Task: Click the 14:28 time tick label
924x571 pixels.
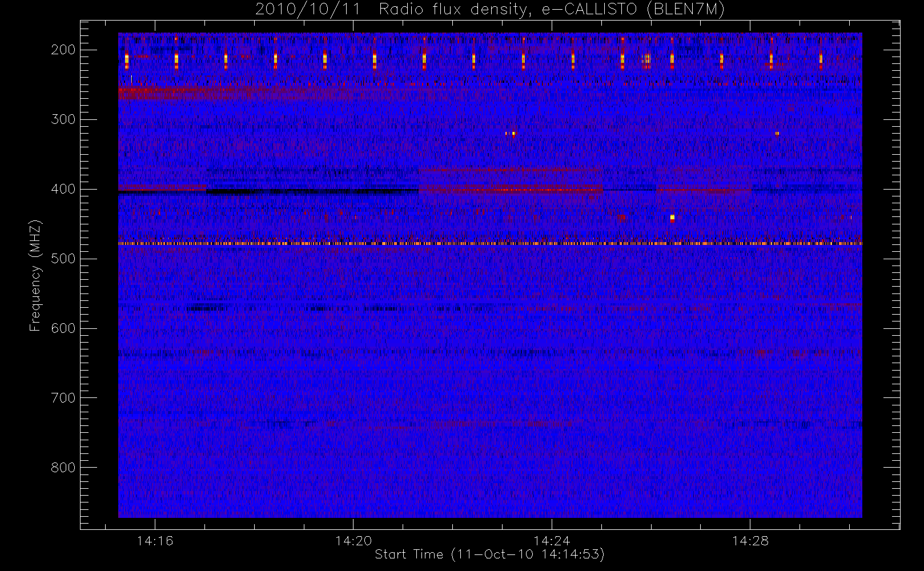Action: pyautogui.click(x=750, y=541)
